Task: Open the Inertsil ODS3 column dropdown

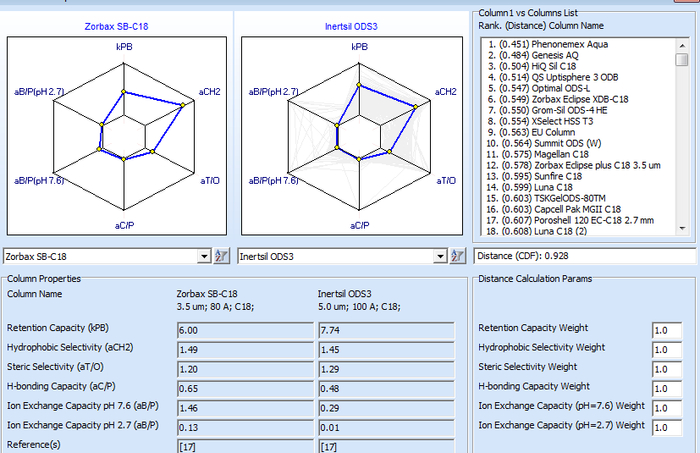Action: click(440, 256)
